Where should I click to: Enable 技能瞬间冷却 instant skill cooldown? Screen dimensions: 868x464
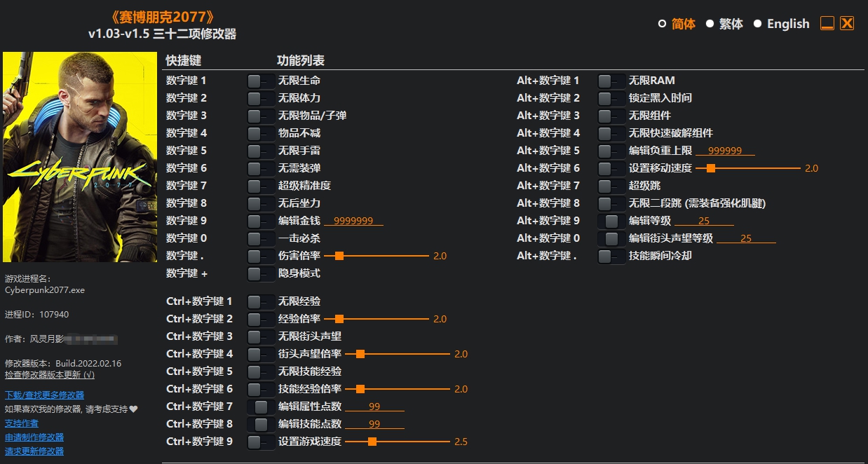pyautogui.click(x=611, y=255)
